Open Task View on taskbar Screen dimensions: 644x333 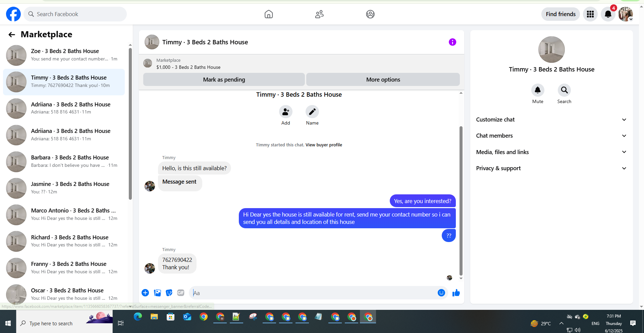click(x=121, y=323)
